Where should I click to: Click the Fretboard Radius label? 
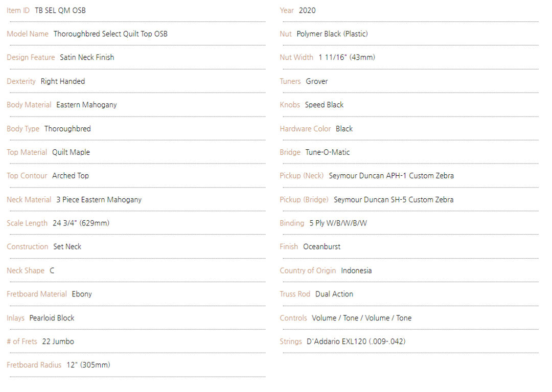[x=34, y=365]
